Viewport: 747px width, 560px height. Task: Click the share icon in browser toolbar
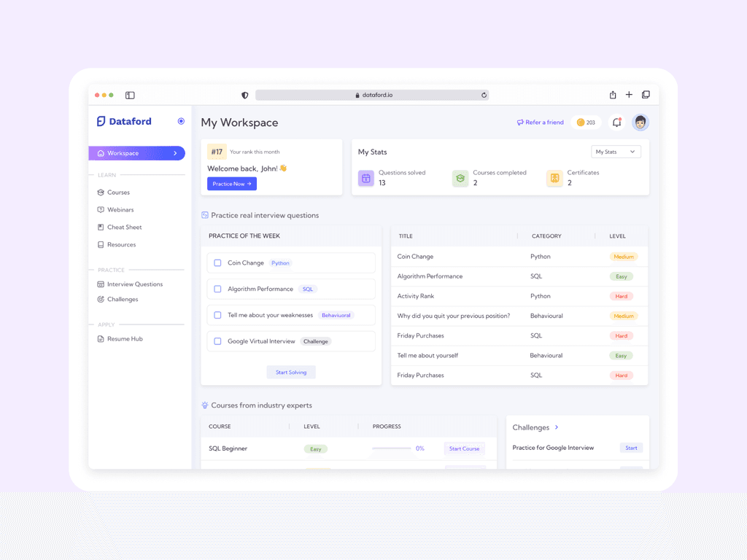tap(613, 95)
